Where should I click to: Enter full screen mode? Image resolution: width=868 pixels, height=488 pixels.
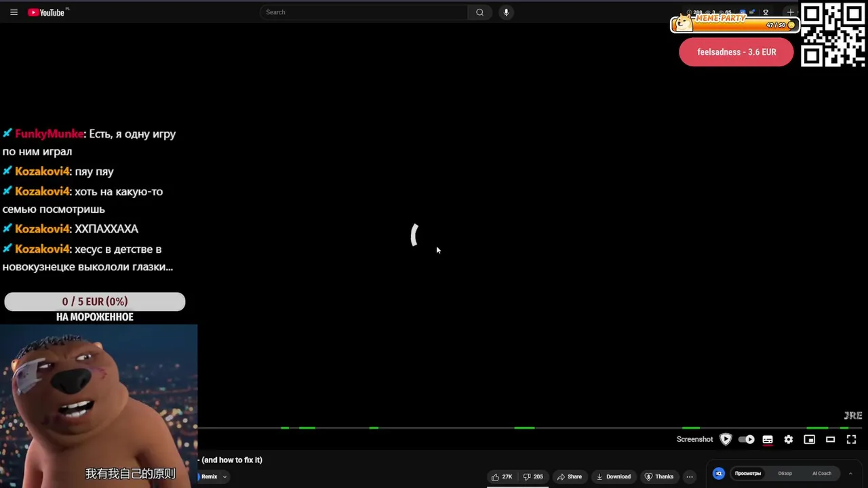point(852,439)
